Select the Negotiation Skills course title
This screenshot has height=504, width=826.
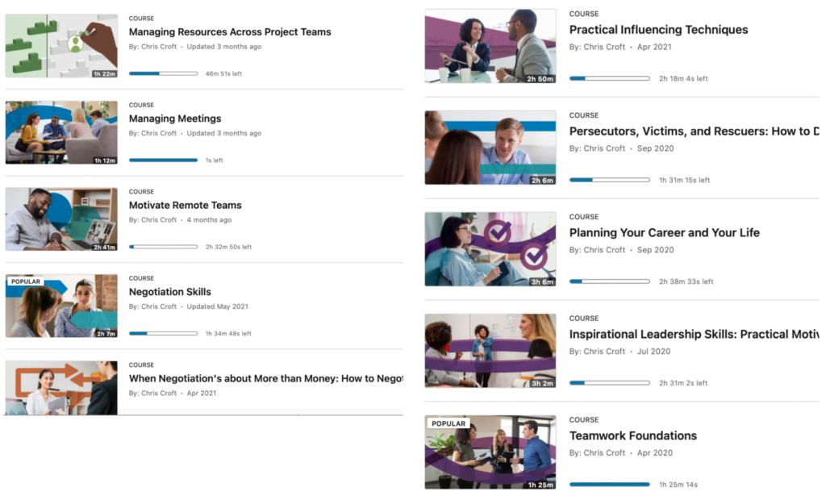pos(170,292)
